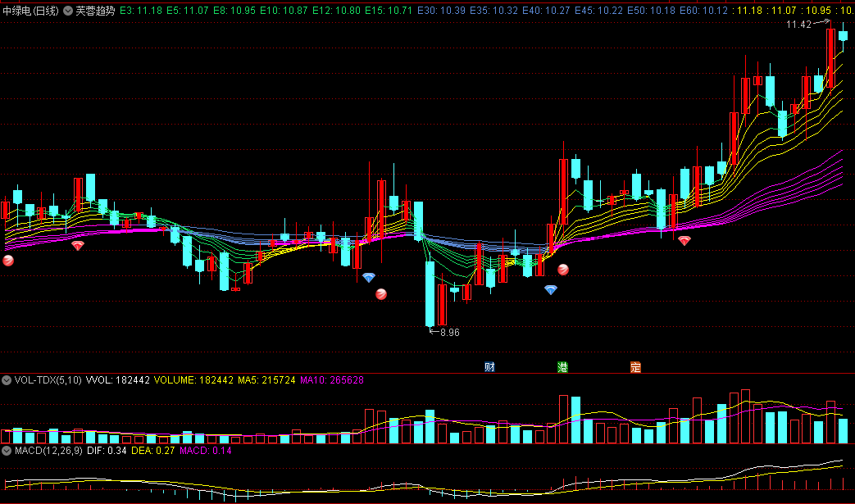This screenshot has width=855, height=504.
Task: Select the E30: 10.39 value
Action: tap(441, 11)
